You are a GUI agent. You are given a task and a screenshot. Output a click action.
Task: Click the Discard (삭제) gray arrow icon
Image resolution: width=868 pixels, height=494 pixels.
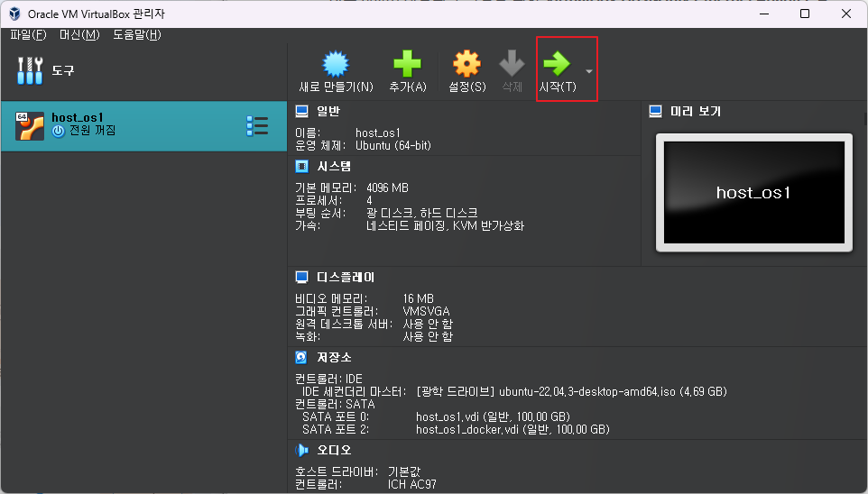512,64
